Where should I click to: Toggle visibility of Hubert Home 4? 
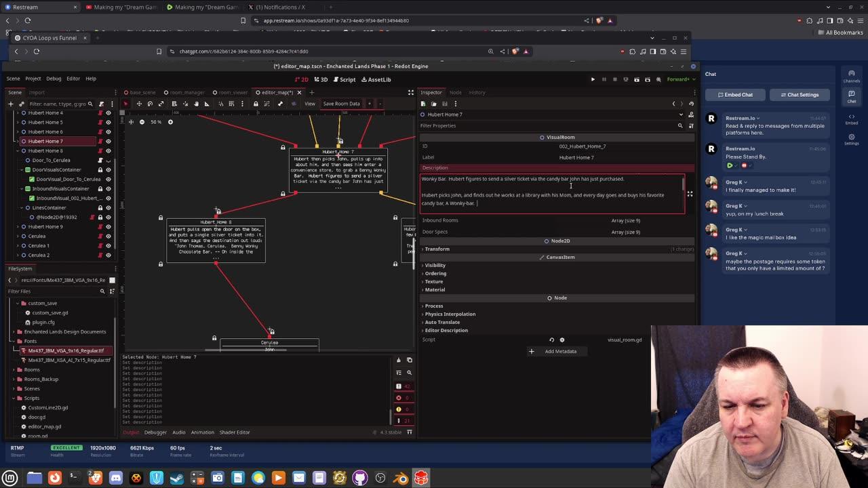[x=108, y=113]
